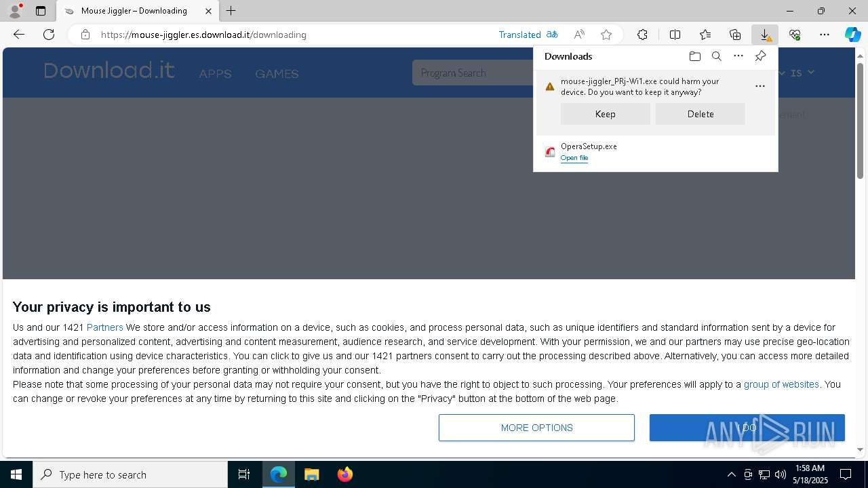868x488 pixels.
Task: Open the notification center
Action: click(846, 474)
